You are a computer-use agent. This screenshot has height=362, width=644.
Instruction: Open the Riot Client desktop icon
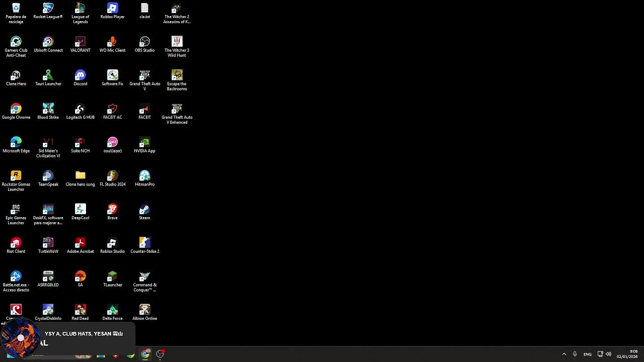coord(16,246)
